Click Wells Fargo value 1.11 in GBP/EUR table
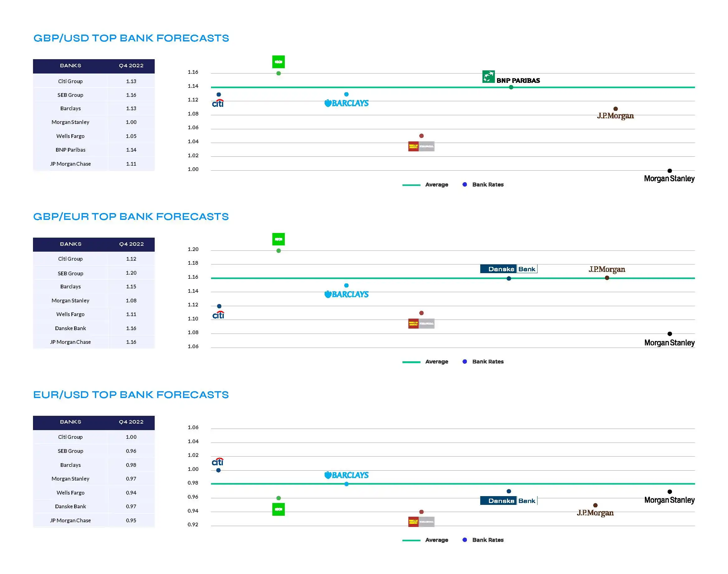 (x=131, y=314)
